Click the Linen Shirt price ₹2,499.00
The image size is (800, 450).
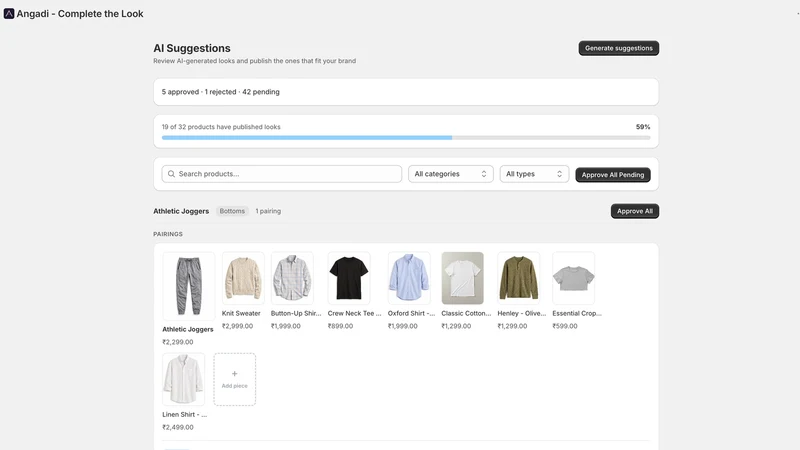click(178, 428)
